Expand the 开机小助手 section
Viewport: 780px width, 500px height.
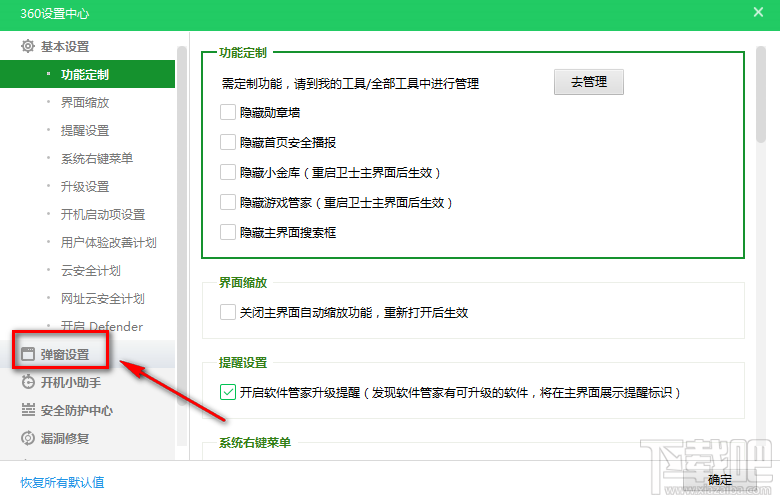[71, 382]
